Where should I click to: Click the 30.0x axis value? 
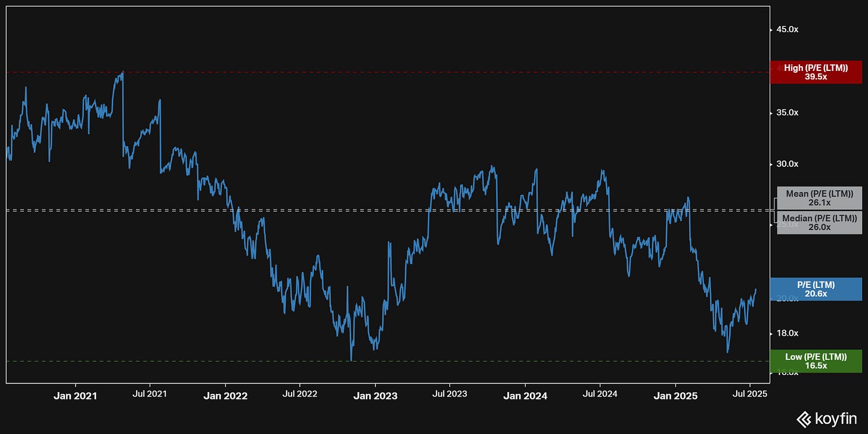786,164
